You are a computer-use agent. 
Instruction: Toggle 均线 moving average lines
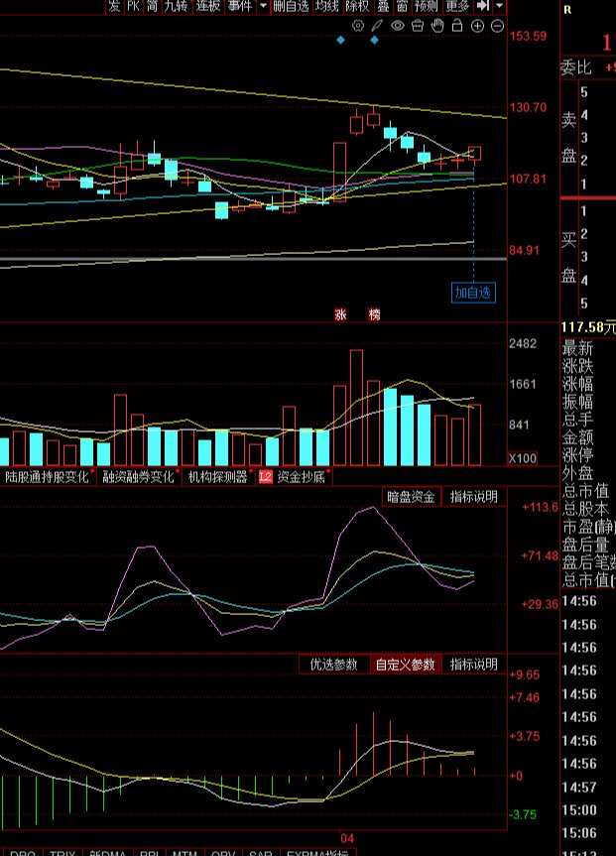[x=326, y=6]
